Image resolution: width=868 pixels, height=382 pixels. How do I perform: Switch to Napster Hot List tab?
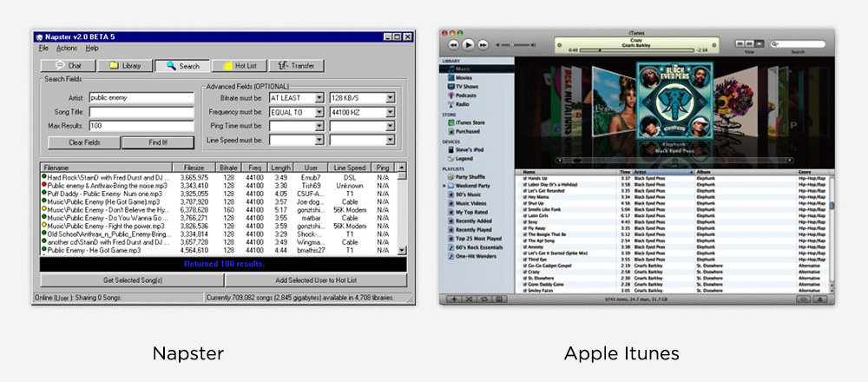[x=233, y=65]
